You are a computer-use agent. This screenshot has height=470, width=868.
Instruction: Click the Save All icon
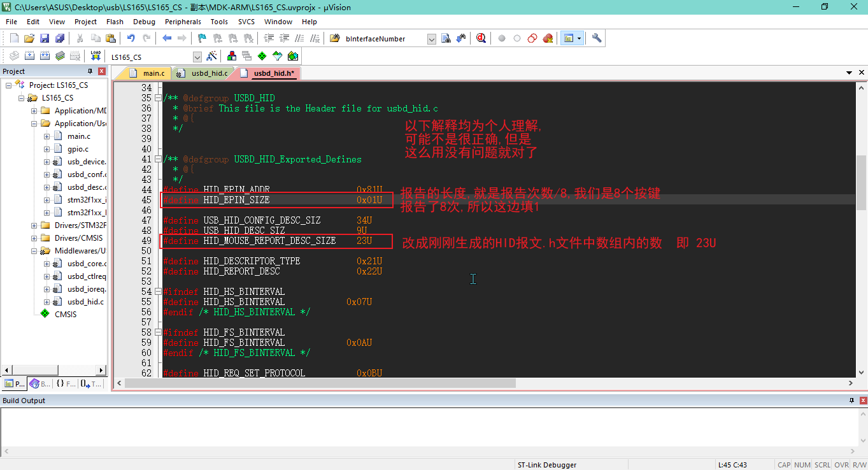(x=60, y=38)
